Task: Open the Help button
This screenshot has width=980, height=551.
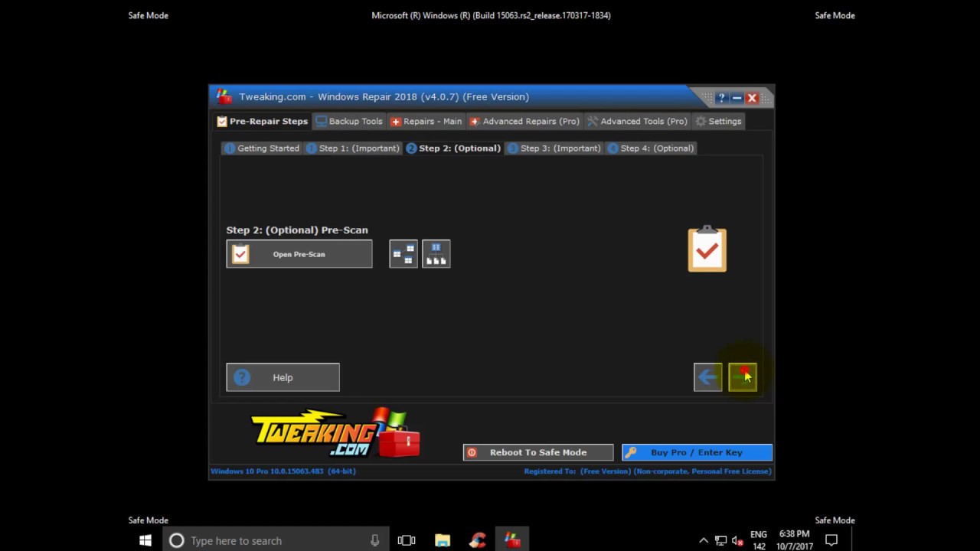Action: tap(283, 377)
